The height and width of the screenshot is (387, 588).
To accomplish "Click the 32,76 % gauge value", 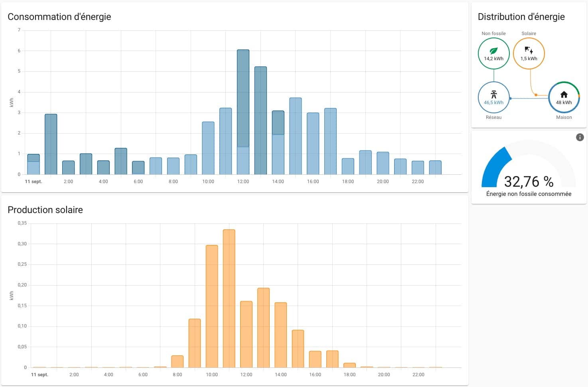I will [529, 182].
